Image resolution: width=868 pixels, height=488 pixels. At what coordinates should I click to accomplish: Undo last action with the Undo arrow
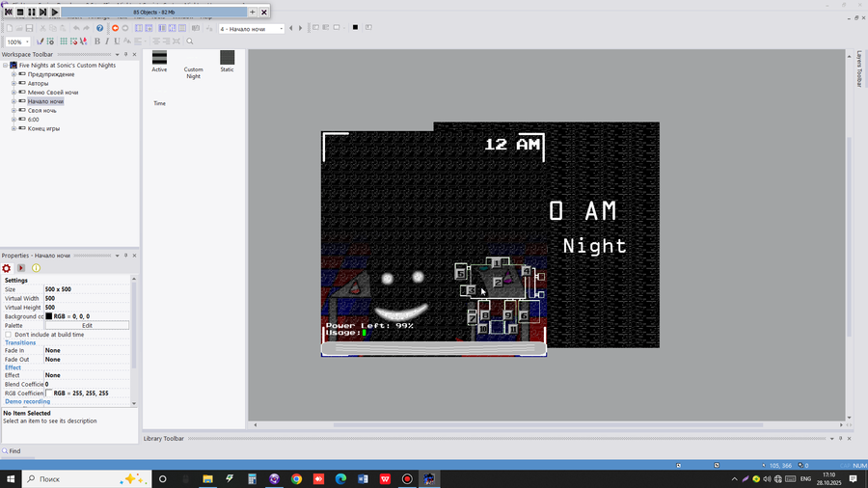click(76, 28)
